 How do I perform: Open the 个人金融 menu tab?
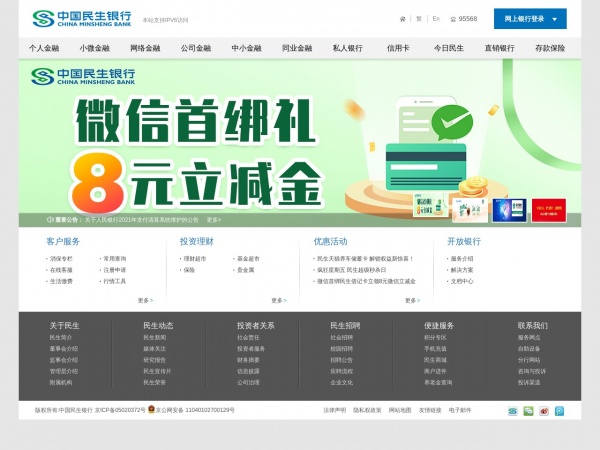click(x=44, y=48)
